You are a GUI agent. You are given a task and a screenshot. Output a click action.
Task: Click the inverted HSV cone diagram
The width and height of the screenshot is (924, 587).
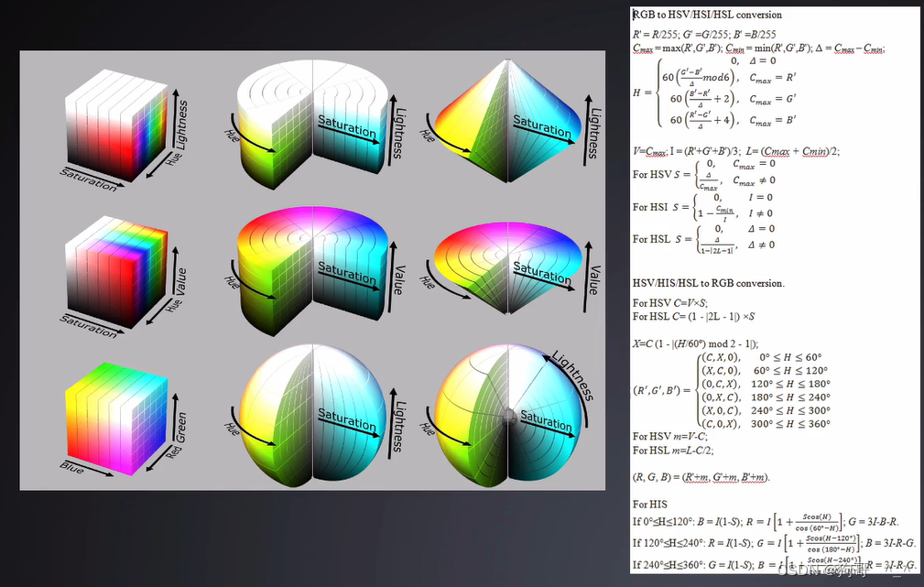click(x=508, y=267)
